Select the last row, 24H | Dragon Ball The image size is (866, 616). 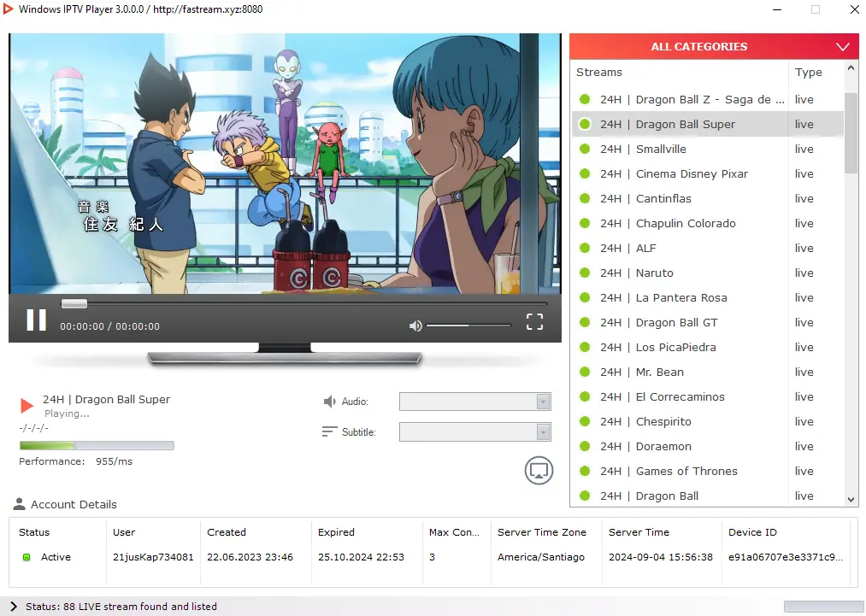pyautogui.click(x=707, y=496)
